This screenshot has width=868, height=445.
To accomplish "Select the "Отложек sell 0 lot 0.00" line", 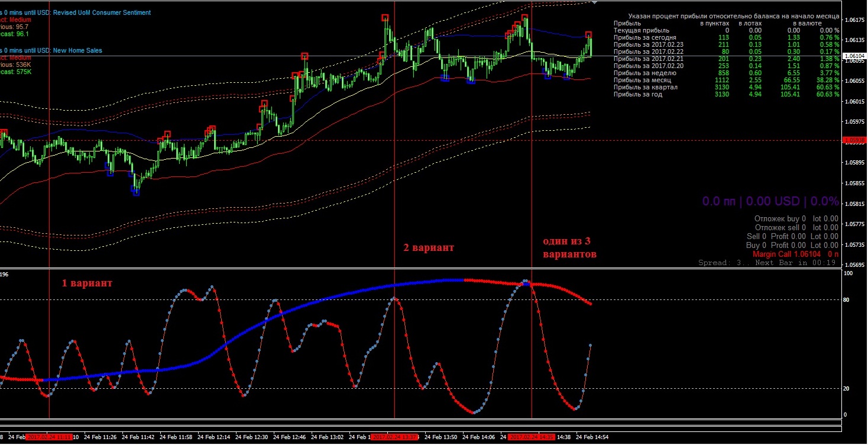I will tap(796, 227).
